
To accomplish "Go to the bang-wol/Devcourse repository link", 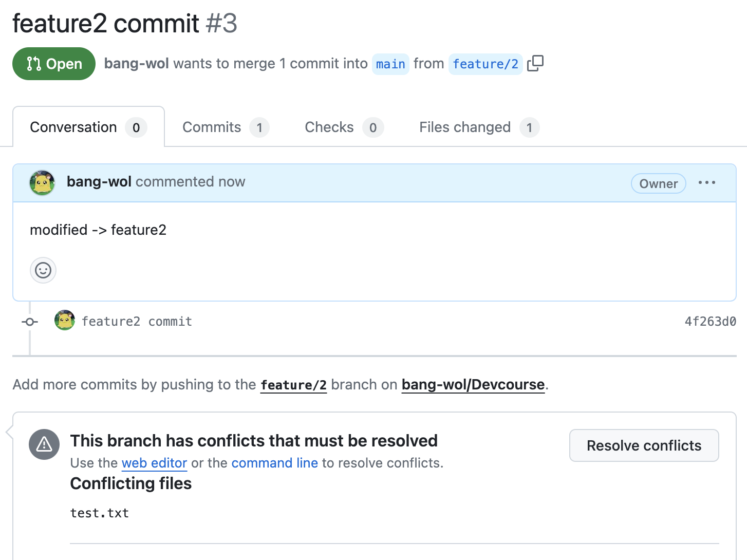I will pyautogui.click(x=473, y=385).
